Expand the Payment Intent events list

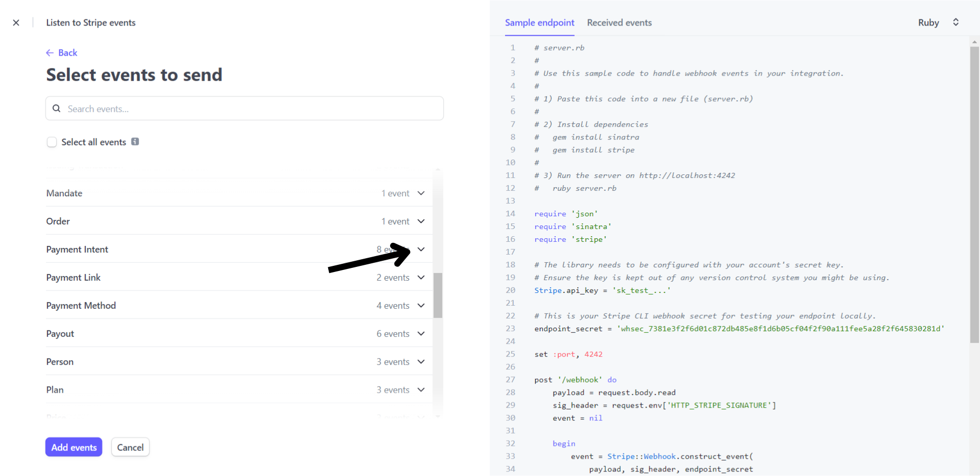coord(421,250)
